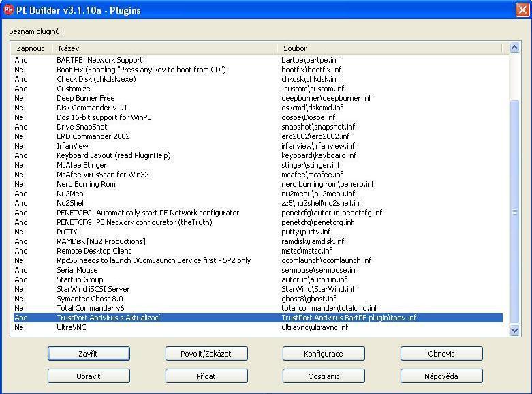Click Ano status of Customize row
Viewport: 532px width, 394px height.
click(21, 89)
